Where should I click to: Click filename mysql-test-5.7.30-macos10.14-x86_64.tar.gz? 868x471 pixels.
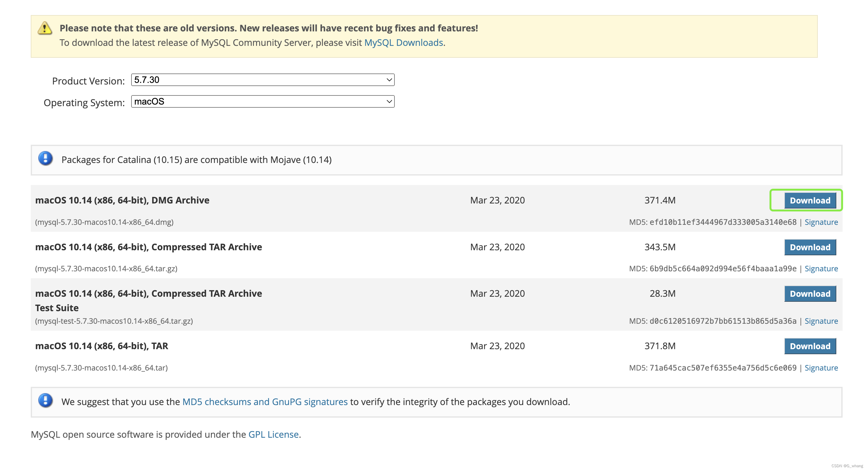pyautogui.click(x=114, y=321)
